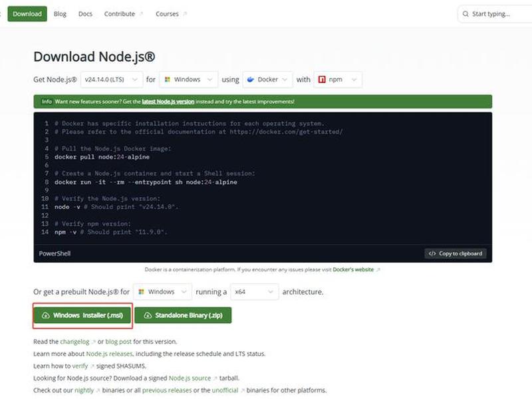Click the 'docker pull node:24-alpine' code line
Image resolution: width=532 pixels, height=399 pixels.
point(102,157)
